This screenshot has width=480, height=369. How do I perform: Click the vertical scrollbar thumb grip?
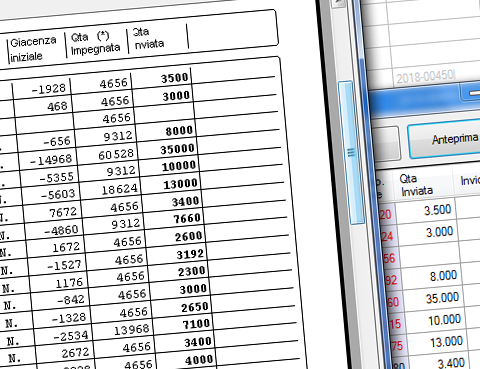[351, 153]
